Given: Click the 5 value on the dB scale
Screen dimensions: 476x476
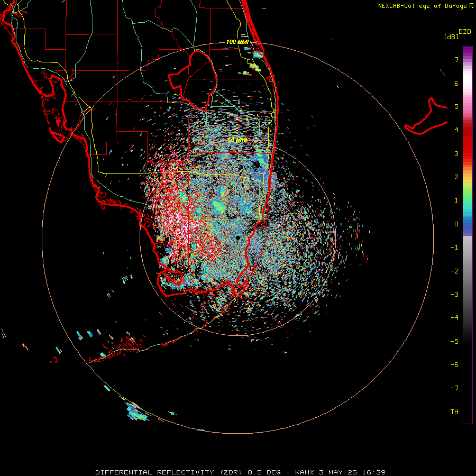Looking at the screenshot, I should click(456, 106).
